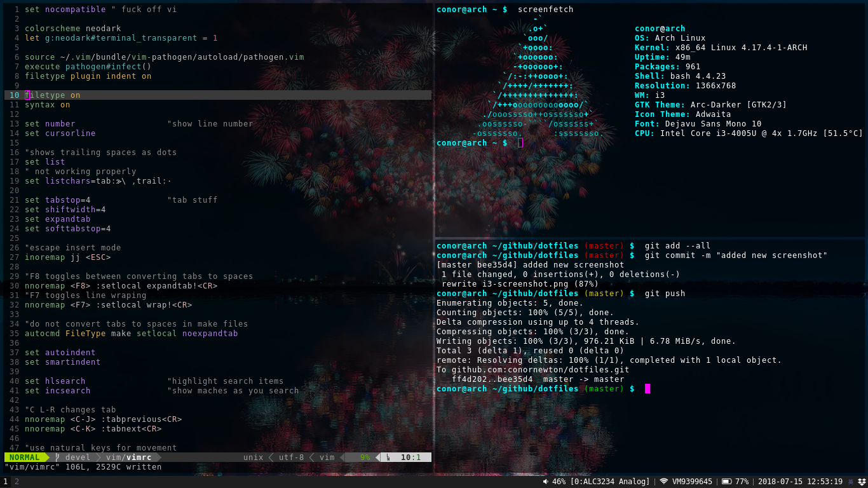This screenshot has height=488, width=868.
Task: Click the 'git add --all' command
Action: 677,246
